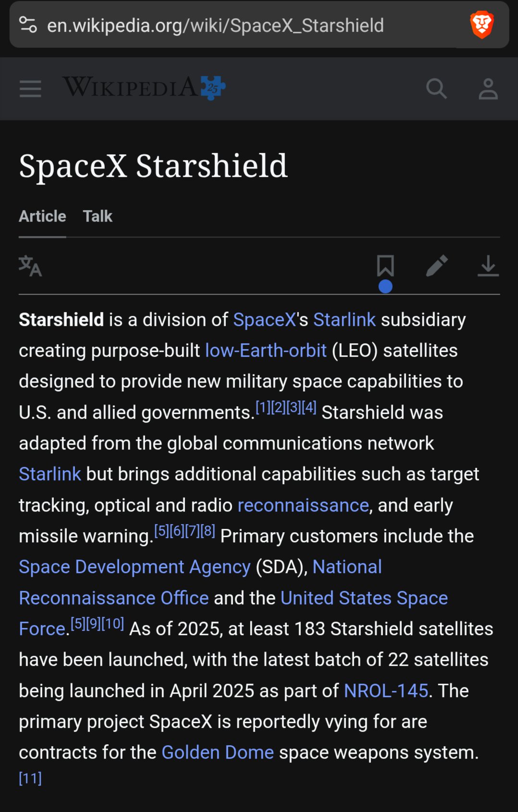Open the hamburger main menu
Viewport: 518px width, 812px height.
coord(30,89)
